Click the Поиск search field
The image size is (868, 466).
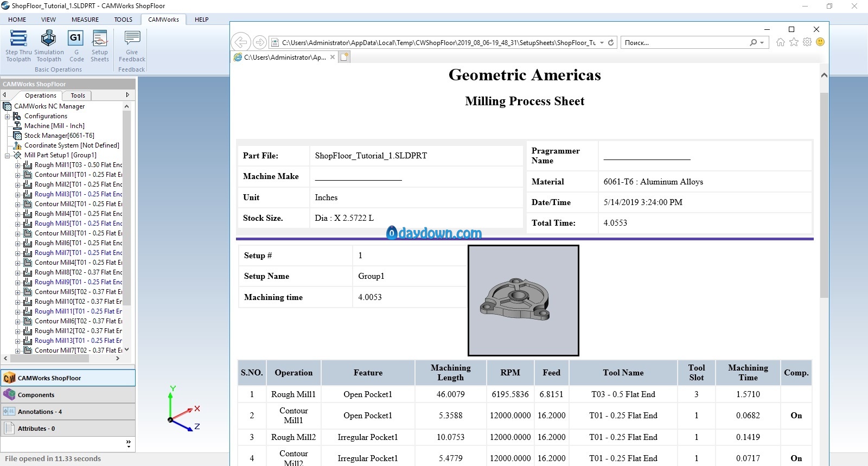tap(685, 42)
